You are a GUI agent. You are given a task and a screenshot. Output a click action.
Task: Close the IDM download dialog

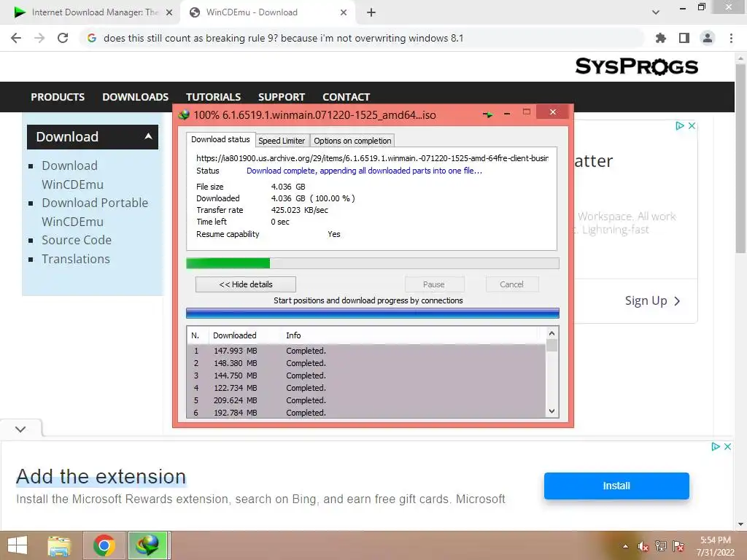(553, 112)
